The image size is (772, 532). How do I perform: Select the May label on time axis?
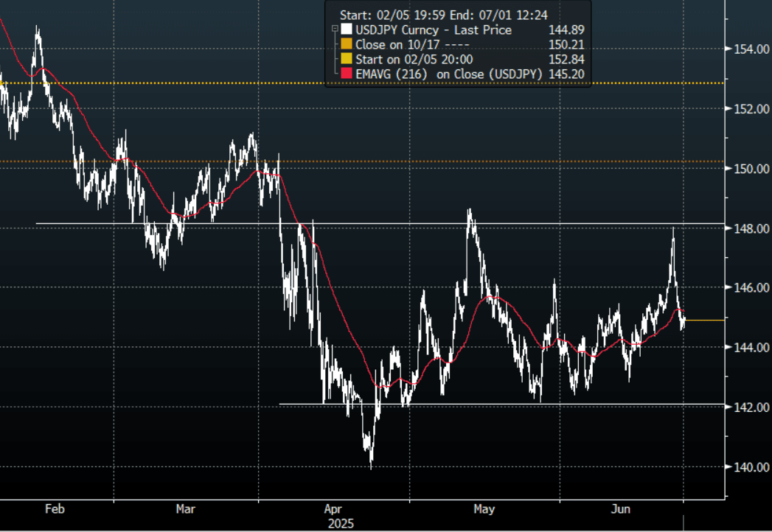pos(483,509)
